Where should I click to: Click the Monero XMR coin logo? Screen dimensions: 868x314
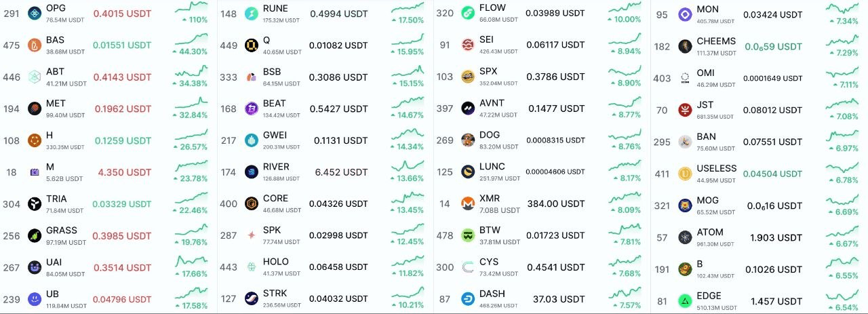[x=468, y=203]
